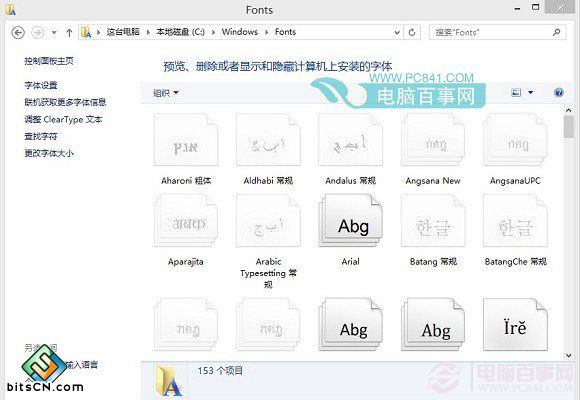The height and width of the screenshot is (400, 580).
Task: Click the Fonts folder icon in address bar
Action: (86, 32)
